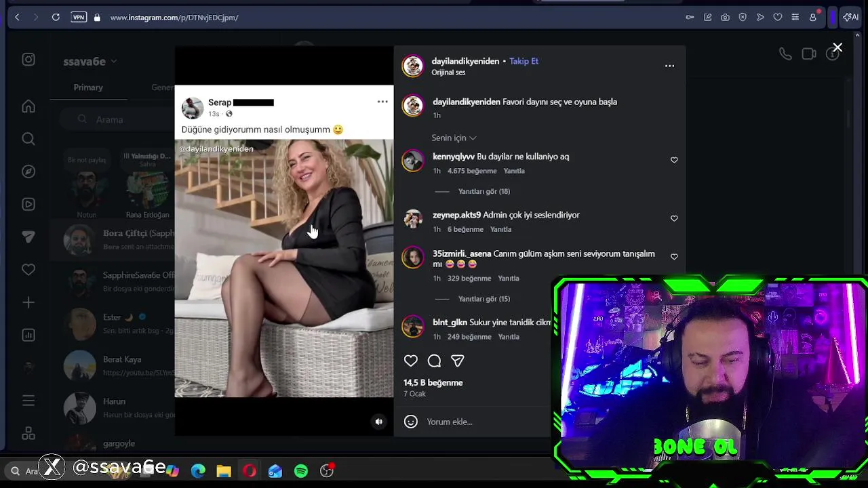Open browser snapshot camera icon
868x488 pixels.
pyautogui.click(x=725, y=17)
